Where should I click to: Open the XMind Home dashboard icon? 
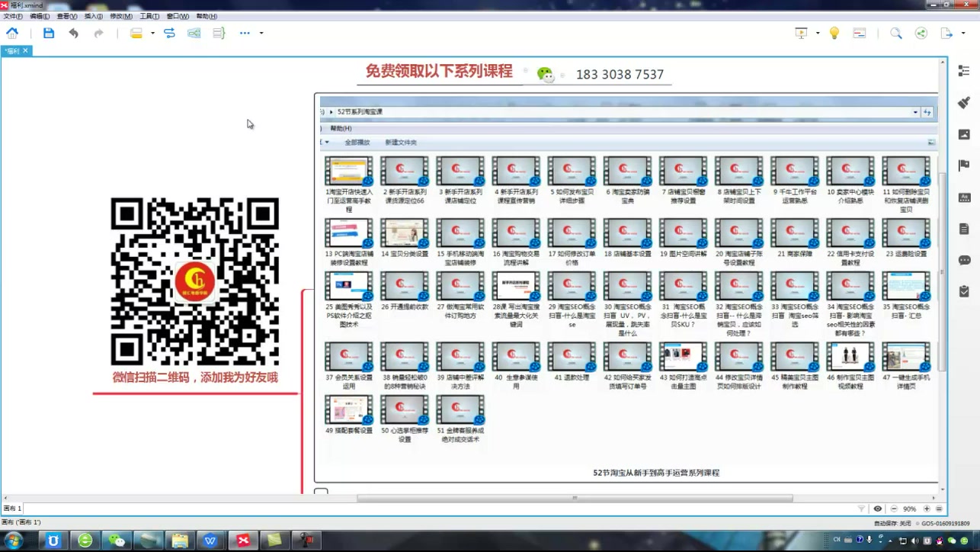[12, 33]
